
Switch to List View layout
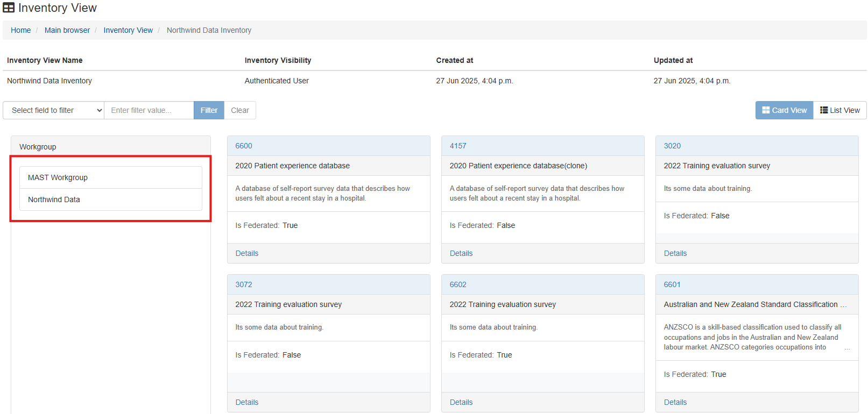tap(839, 110)
